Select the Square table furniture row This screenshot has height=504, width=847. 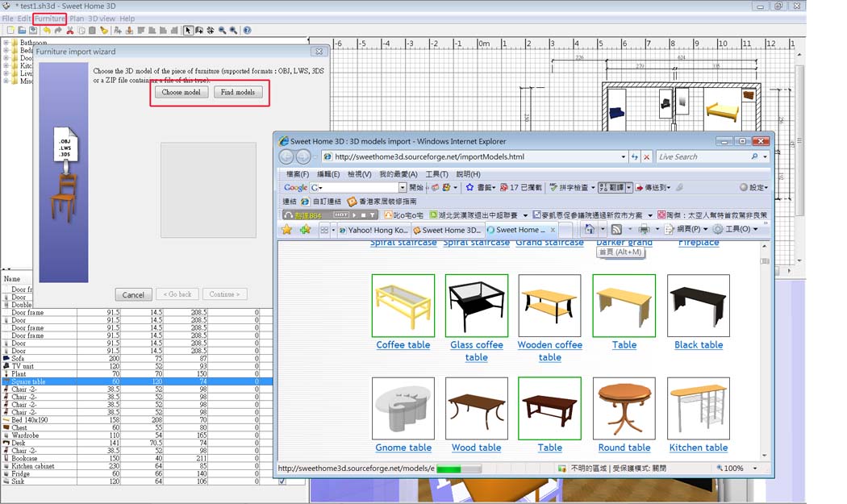(x=136, y=381)
